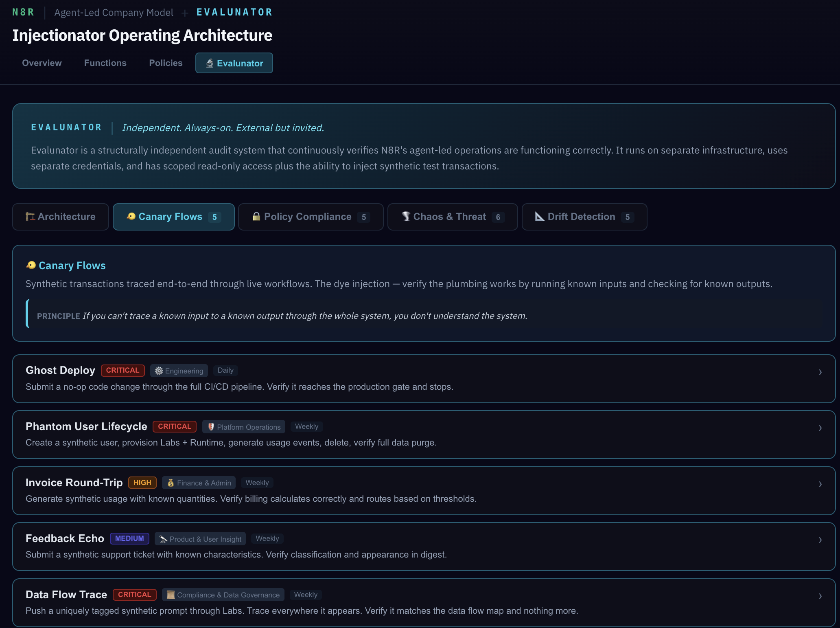840x628 pixels.
Task: Click the crane icon beside Architecture
Action: (x=30, y=217)
